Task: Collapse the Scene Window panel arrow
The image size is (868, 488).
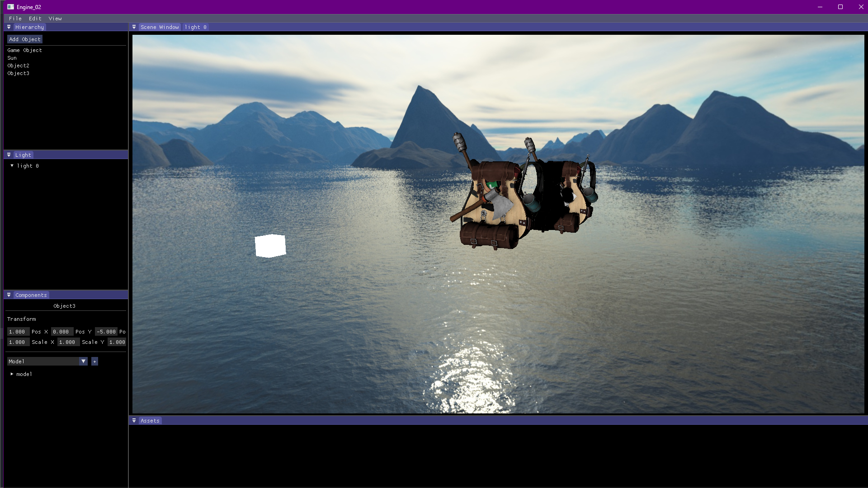Action: pyautogui.click(x=134, y=27)
